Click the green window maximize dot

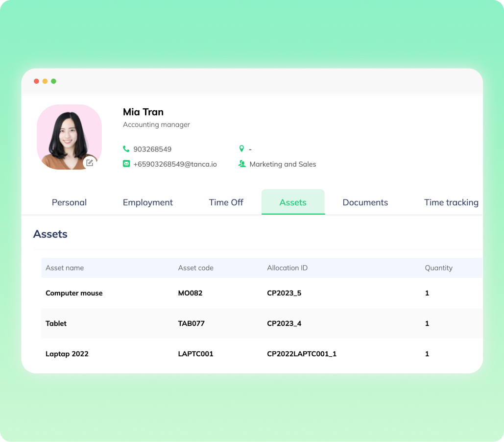pyautogui.click(x=54, y=81)
